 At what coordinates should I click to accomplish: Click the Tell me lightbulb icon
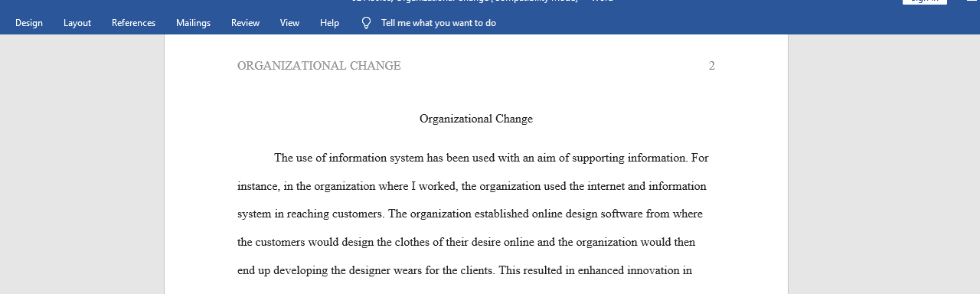[366, 23]
